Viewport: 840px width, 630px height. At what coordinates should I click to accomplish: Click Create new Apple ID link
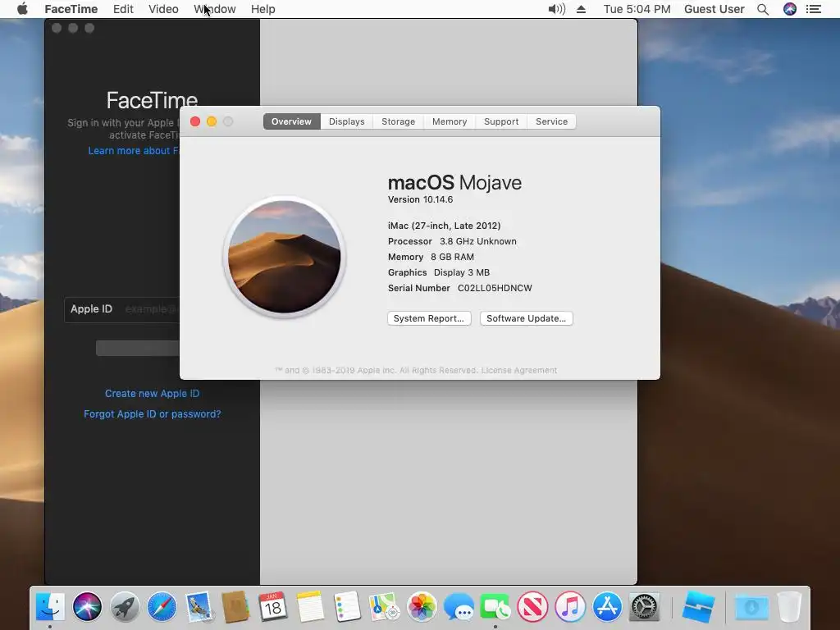pos(152,393)
